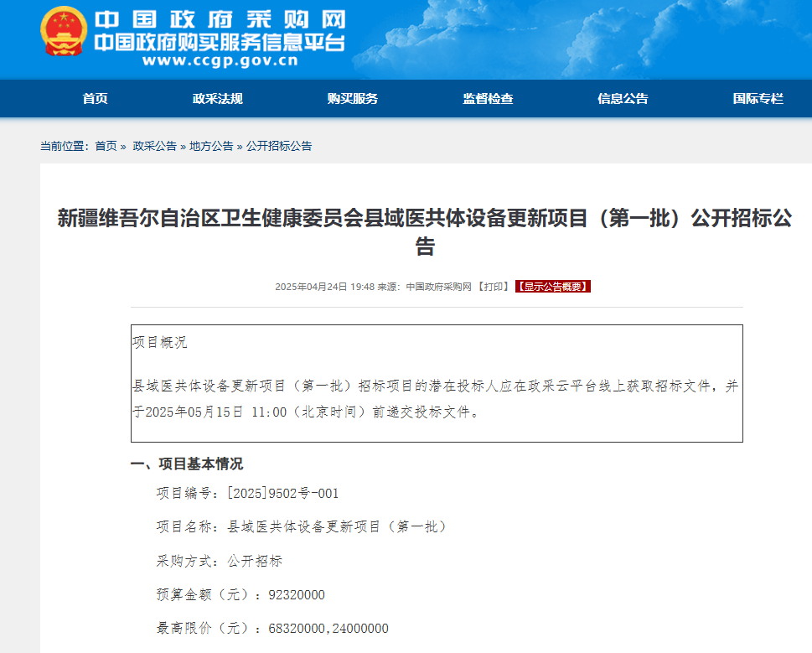Screen dimensions: 812x653
Task: Click breadcrumb link 地方公告
Action: [x=211, y=146]
